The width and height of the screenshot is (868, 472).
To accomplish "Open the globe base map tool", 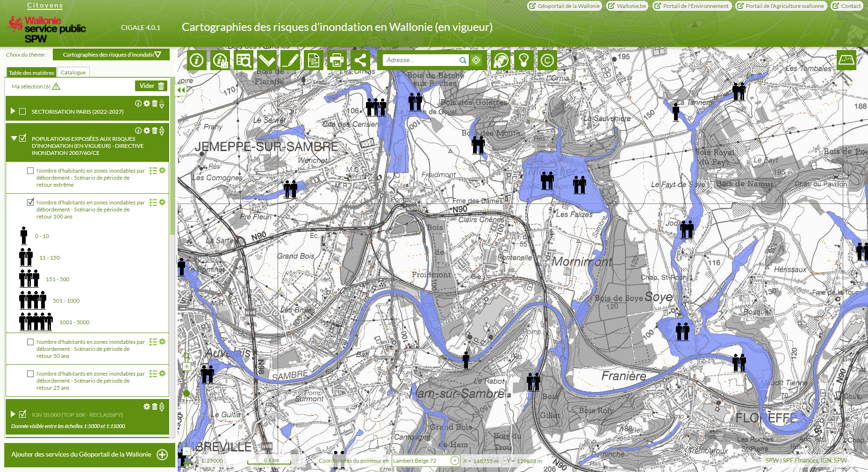I will pyautogui.click(x=501, y=60).
